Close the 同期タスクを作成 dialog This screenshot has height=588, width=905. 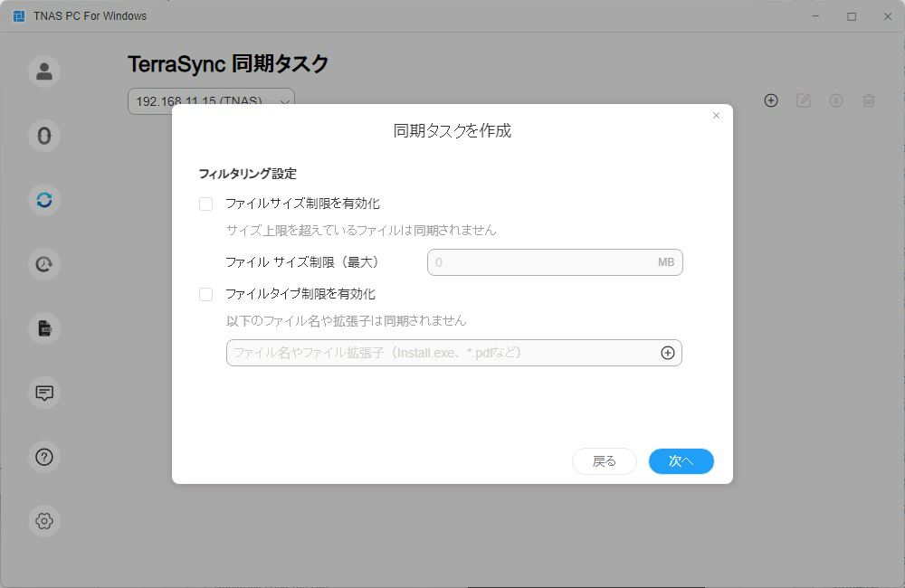(x=716, y=116)
